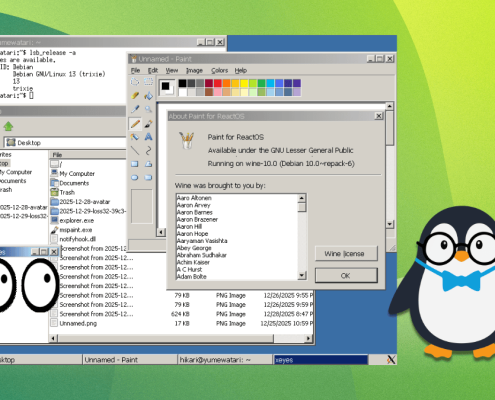Choose the Ellipse shape tool in Paint

[x=135, y=178]
